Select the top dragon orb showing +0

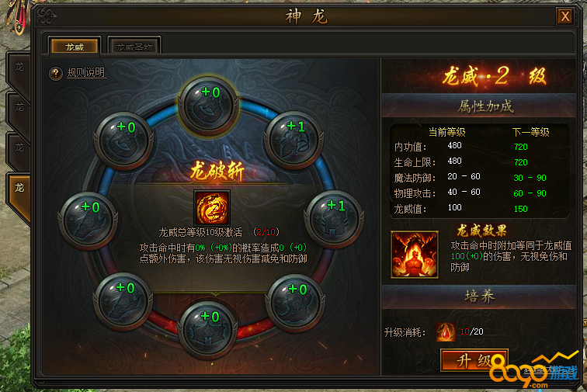(208, 106)
